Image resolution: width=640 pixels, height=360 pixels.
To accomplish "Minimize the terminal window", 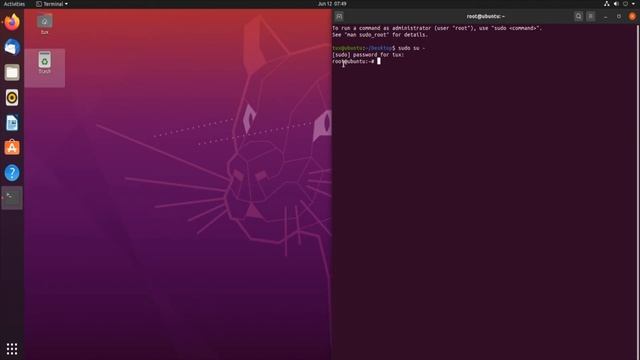I will (x=606, y=16).
